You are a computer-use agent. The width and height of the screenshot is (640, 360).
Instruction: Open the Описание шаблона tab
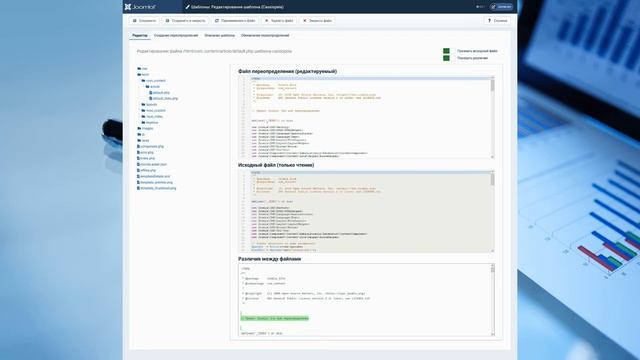tap(220, 36)
